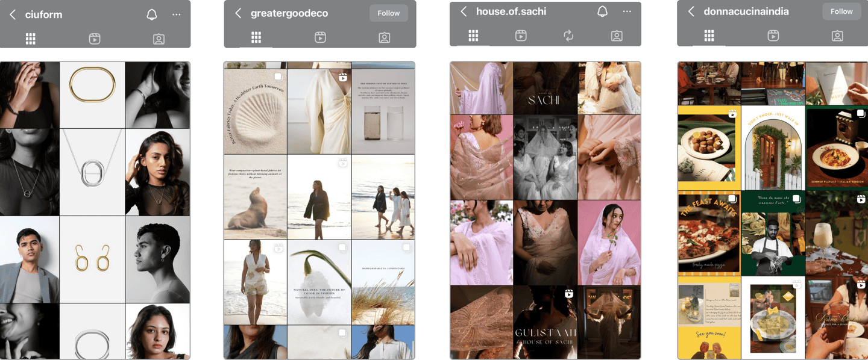Open reposts tab on house.of.sachi profile
Viewport: 868px width, 360px height.
point(568,36)
